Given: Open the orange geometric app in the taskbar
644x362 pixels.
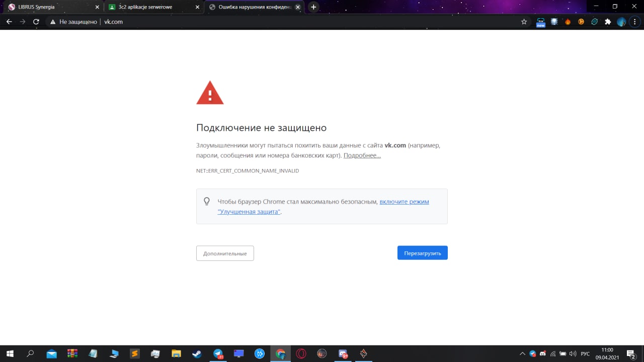Looking at the screenshot, I should point(364,353).
